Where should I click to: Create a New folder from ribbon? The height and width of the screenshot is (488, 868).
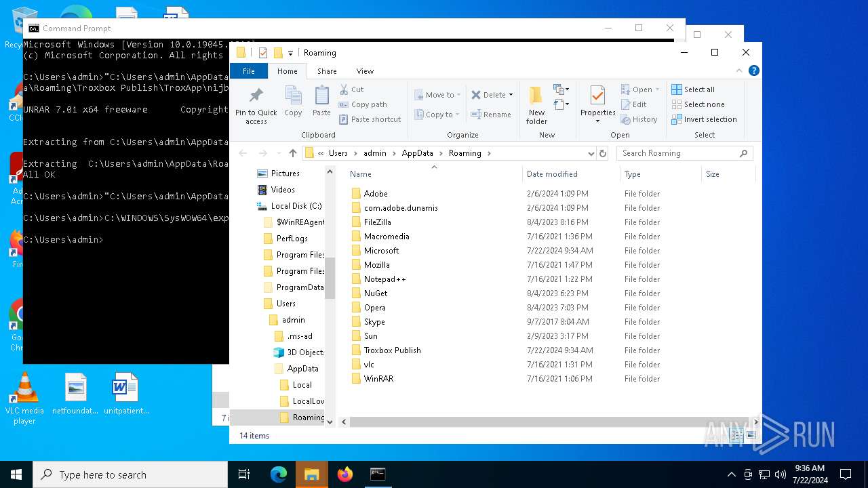(536, 106)
